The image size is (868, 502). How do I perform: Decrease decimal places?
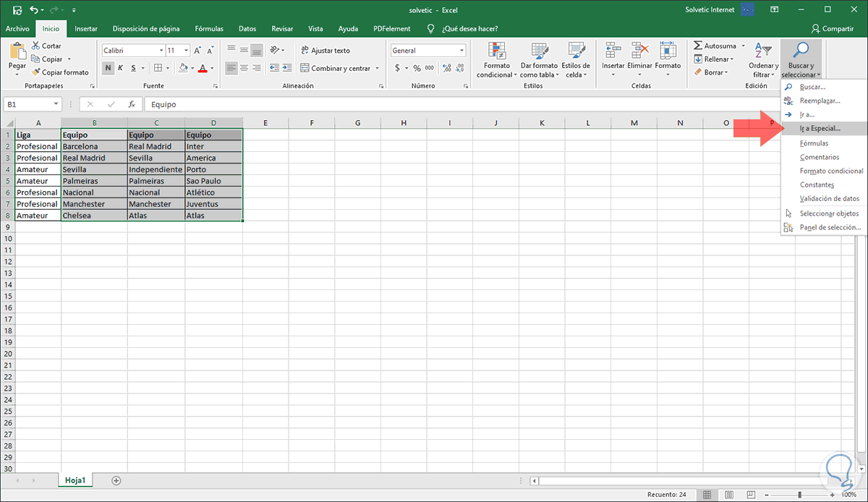460,68
